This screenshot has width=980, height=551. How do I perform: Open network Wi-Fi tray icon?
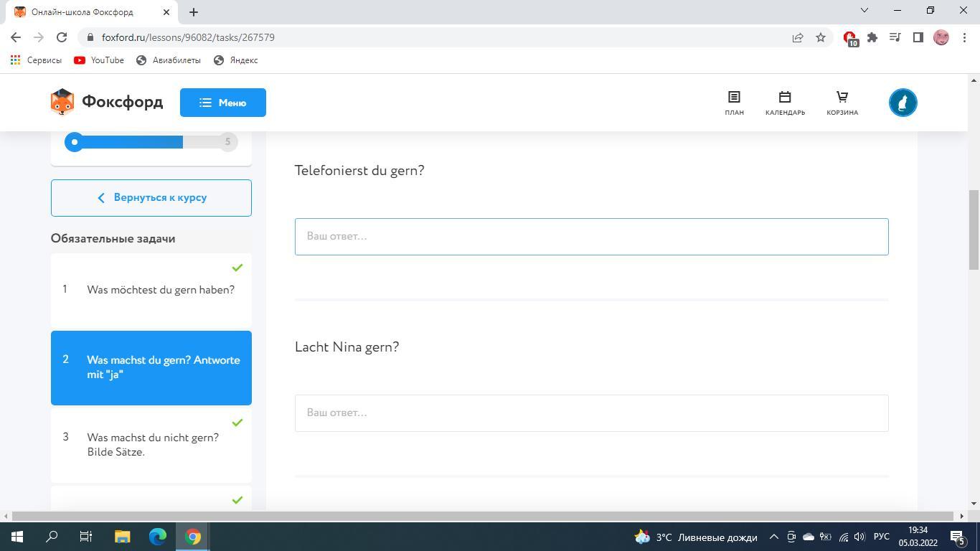(x=843, y=537)
